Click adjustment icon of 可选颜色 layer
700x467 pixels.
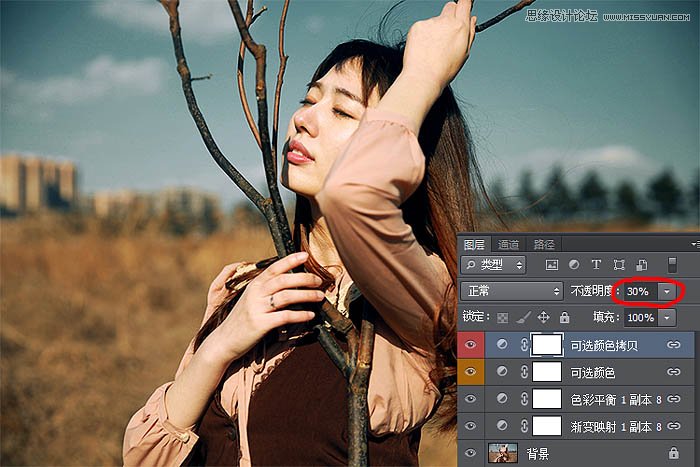[502, 371]
